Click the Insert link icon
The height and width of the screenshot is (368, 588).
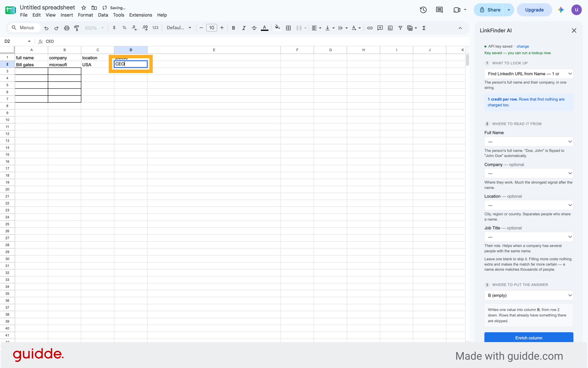370,28
